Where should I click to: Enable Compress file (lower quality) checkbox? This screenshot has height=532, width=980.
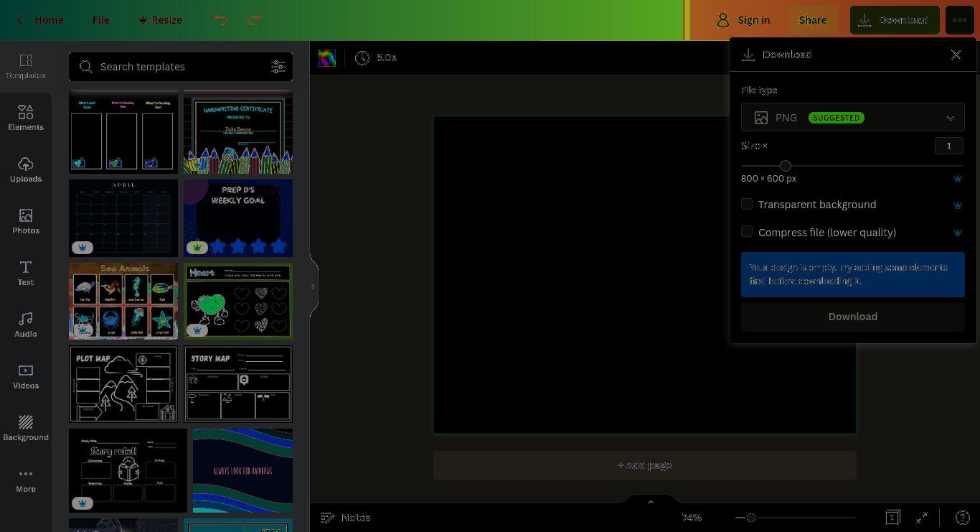tap(747, 232)
